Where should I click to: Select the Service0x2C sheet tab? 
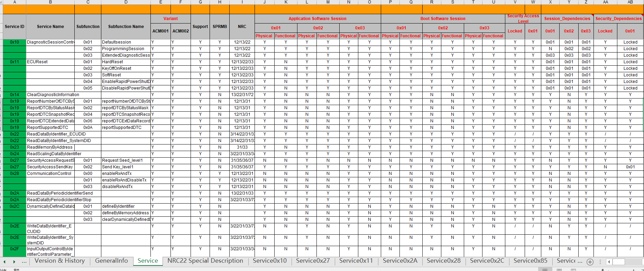coord(487,261)
